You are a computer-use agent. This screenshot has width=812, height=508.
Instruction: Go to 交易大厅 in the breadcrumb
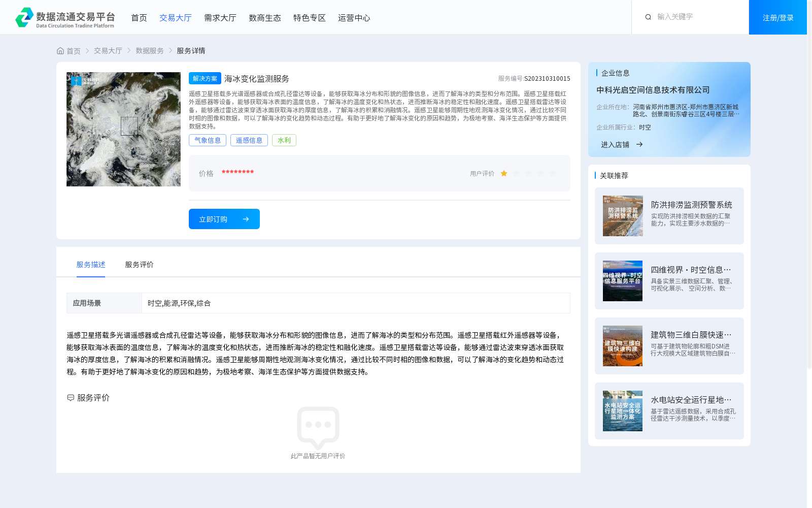point(108,51)
